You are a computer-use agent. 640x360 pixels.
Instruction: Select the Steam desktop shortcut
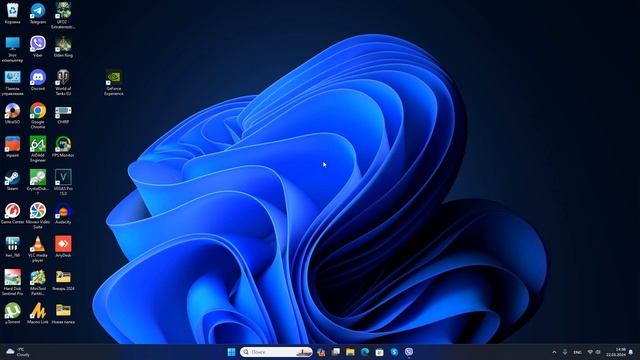(x=12, y=180)
